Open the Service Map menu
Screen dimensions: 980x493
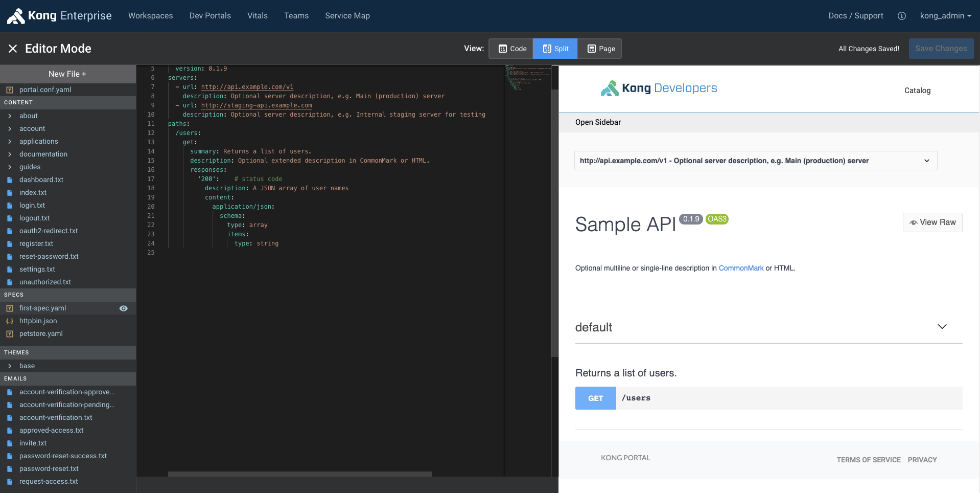tap(347, 15)
